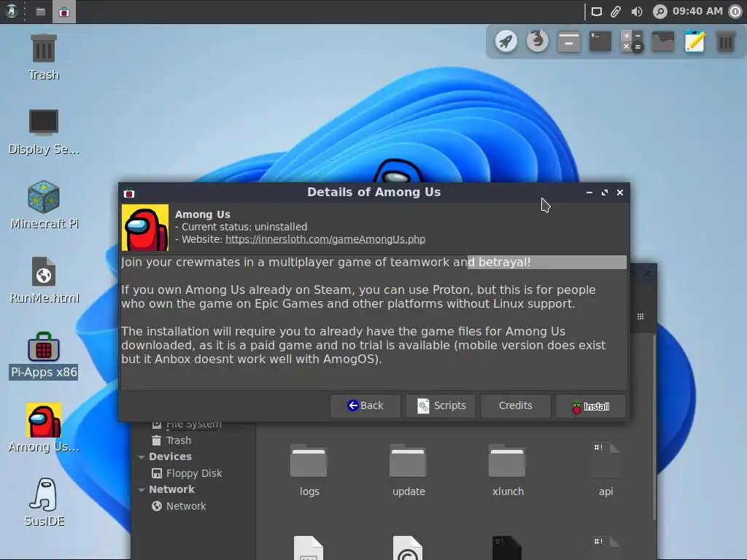Screen dimensions: 747x560
Task: Click the volume speaker icon
Action: [636, 12]
